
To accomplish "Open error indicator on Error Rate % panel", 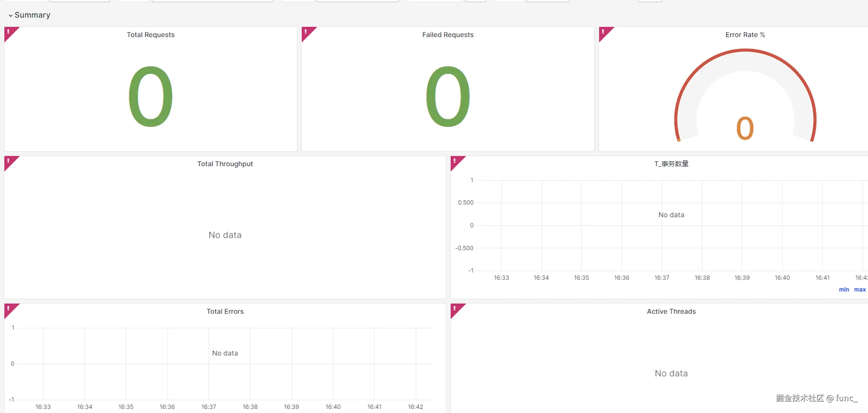I will coord(603,31).
